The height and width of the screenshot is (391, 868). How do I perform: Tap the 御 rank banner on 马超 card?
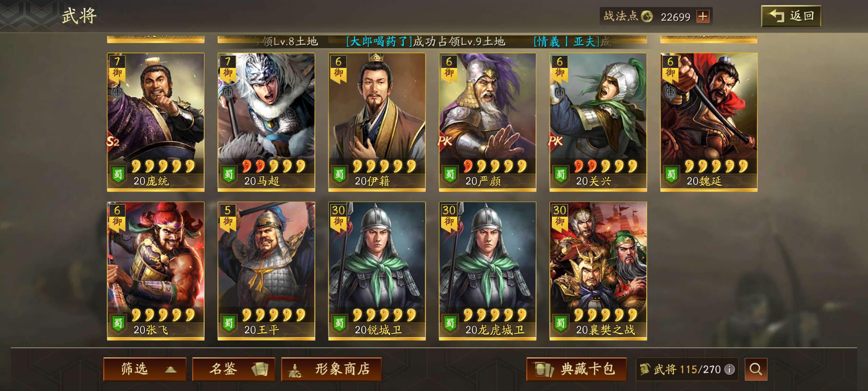pyautogui.click(x=228, y=70)
